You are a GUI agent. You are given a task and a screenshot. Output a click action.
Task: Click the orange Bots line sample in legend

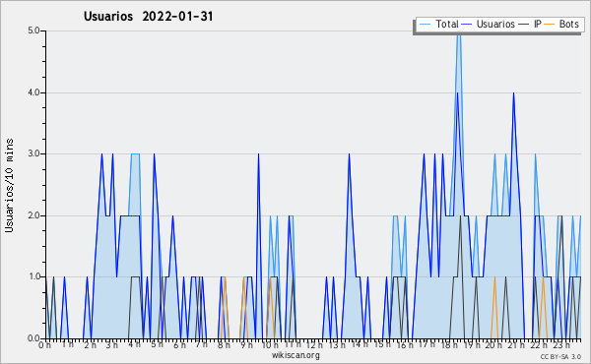tap(550, 25)
